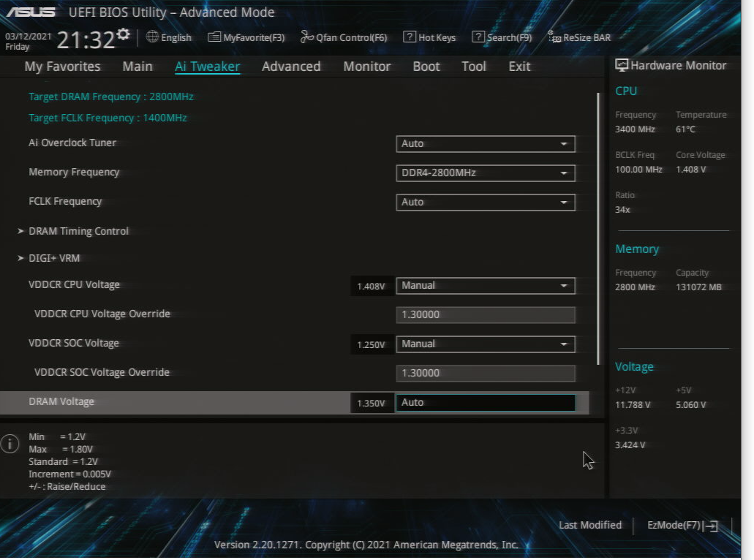Click +5V reading 5.060 V
This screenshot has height=560, width=754.
click(690, 405)
